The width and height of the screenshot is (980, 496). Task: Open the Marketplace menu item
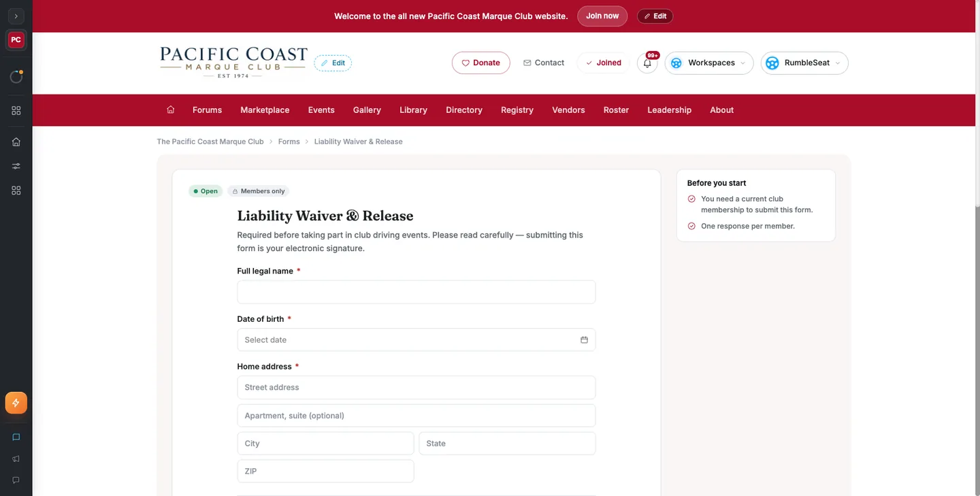265,110
